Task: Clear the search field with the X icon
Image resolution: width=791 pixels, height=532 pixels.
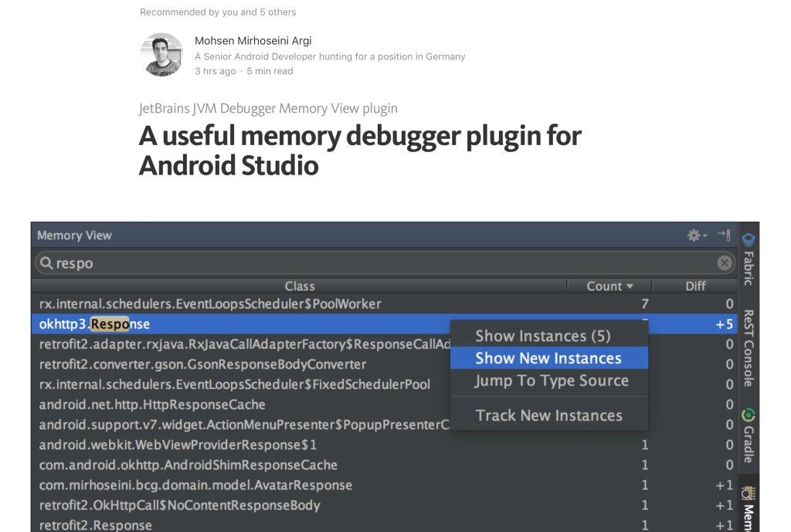Action: pos(725,263)
